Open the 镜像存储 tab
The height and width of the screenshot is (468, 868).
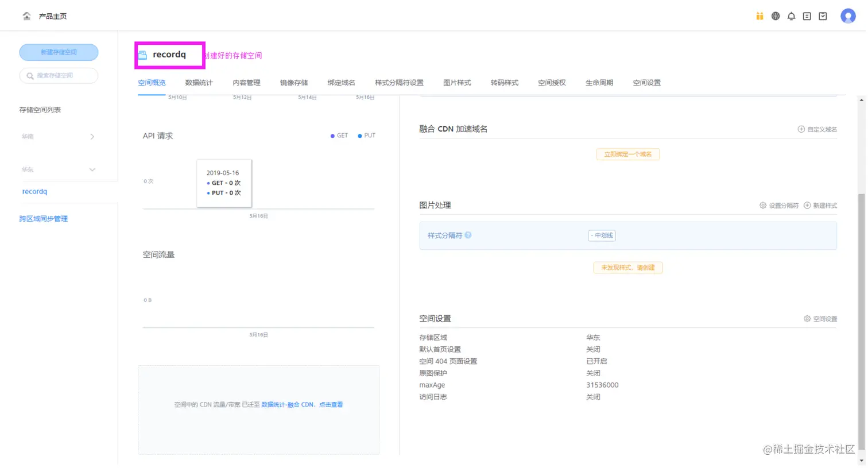pos(294,83)
